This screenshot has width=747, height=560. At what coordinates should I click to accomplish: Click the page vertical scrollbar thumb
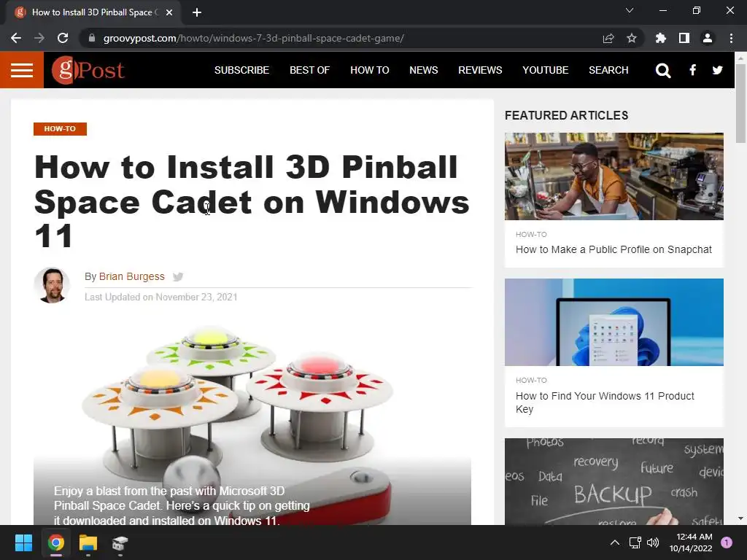(740, 103)
